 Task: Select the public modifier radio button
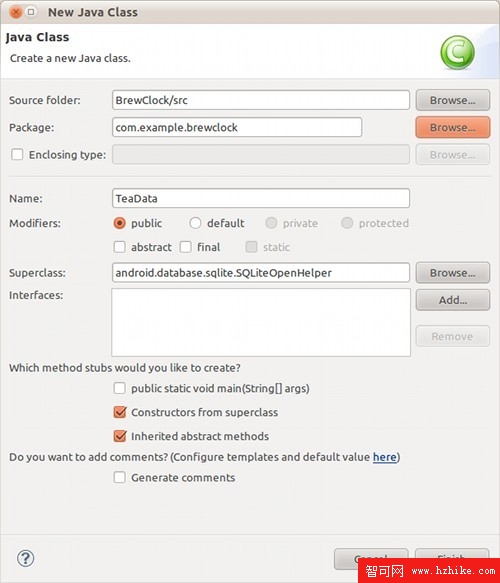(x=119, y=223)
